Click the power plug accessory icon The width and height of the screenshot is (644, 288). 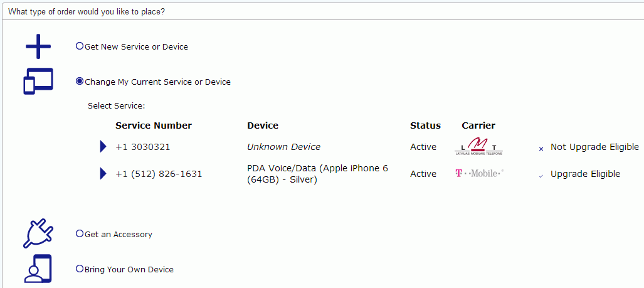[x=38, y=234]
